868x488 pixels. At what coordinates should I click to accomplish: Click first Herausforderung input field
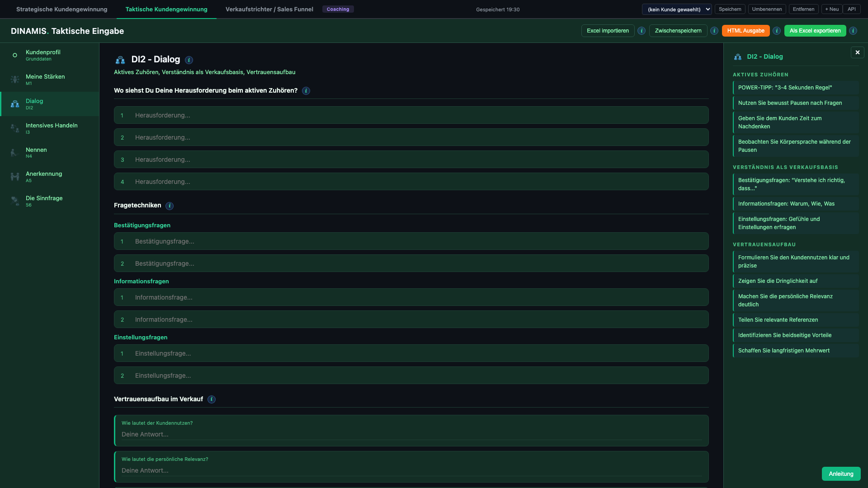pyautogui.click(x=410, y=115)
